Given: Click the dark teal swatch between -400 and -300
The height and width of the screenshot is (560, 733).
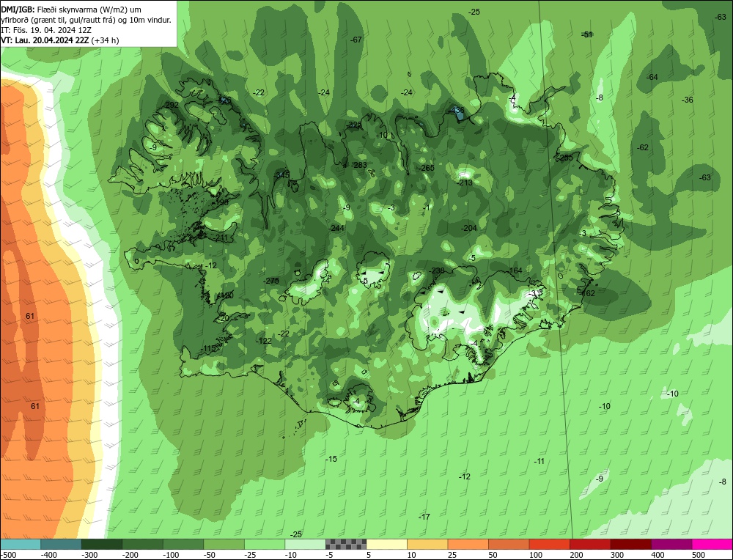Looking at the screenshot, I should (x=61, y=544).
